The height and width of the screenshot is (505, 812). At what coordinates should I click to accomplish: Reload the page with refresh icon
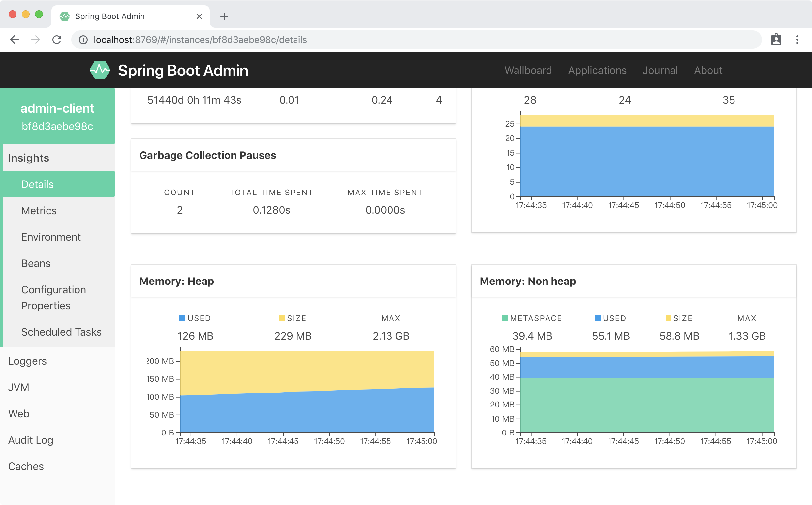57,40
